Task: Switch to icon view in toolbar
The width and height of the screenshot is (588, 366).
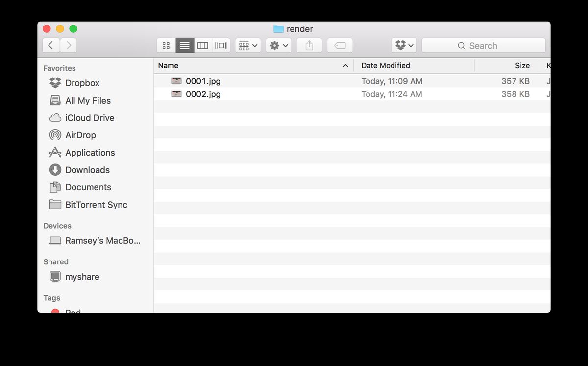Action: tap(166, 46)
